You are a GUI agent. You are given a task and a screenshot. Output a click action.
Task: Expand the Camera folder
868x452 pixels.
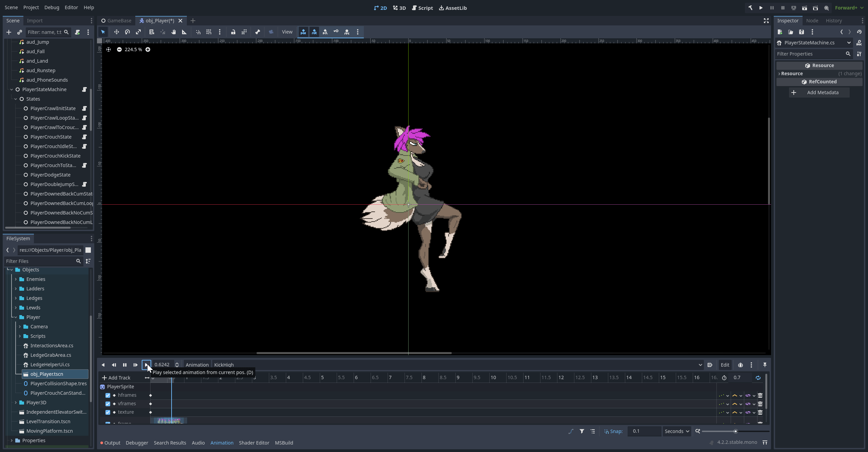(20, 327)
